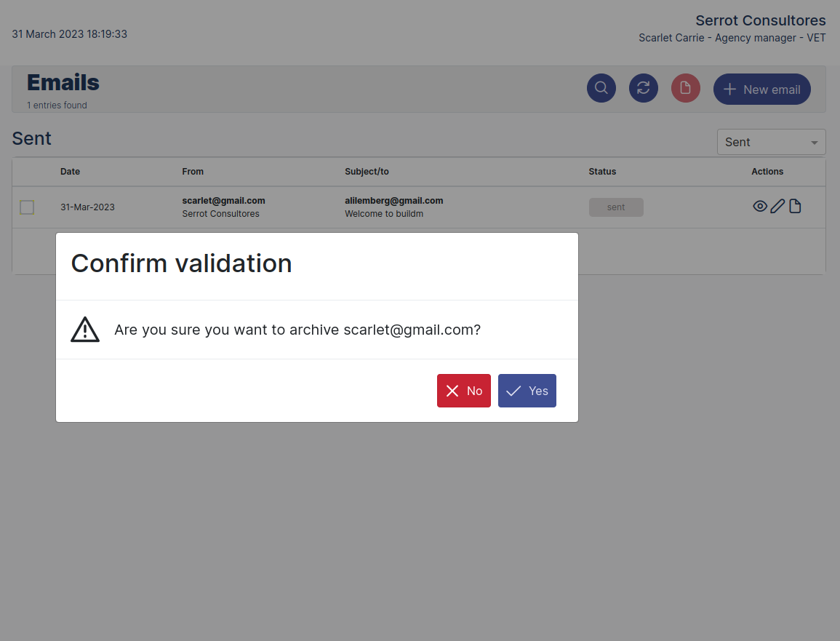Preview the sent email using the eye icon
Screen dimensions: 840x641
(x=759, y=206)
